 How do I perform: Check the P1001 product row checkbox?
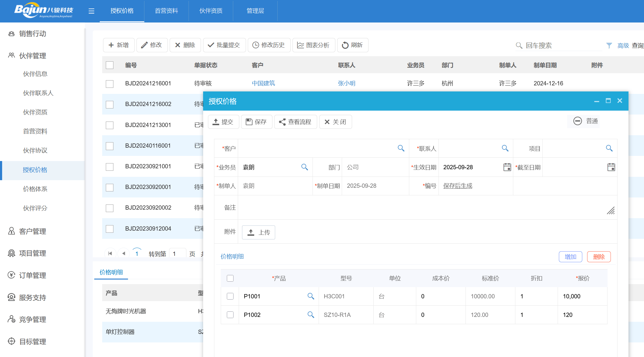tap(230, 296)
